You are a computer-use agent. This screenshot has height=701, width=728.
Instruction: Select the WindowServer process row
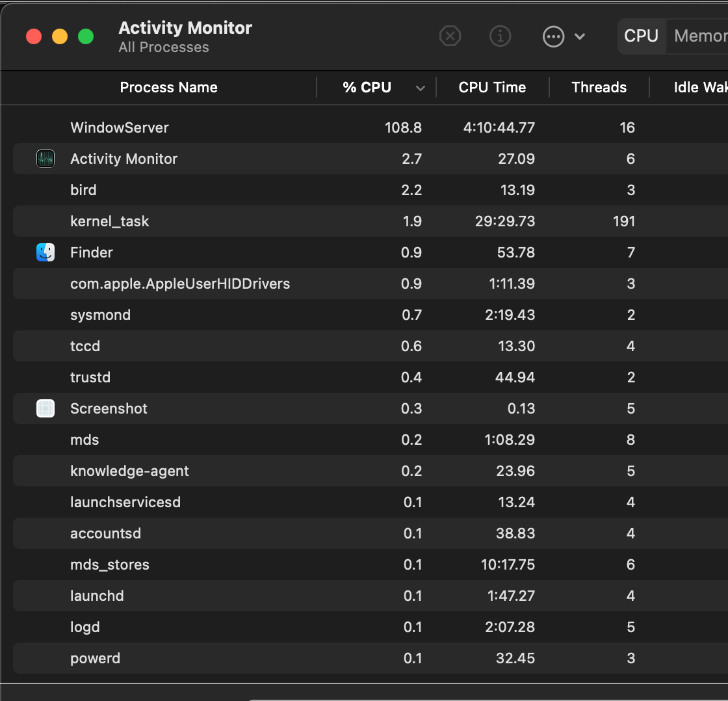[370, 127]
